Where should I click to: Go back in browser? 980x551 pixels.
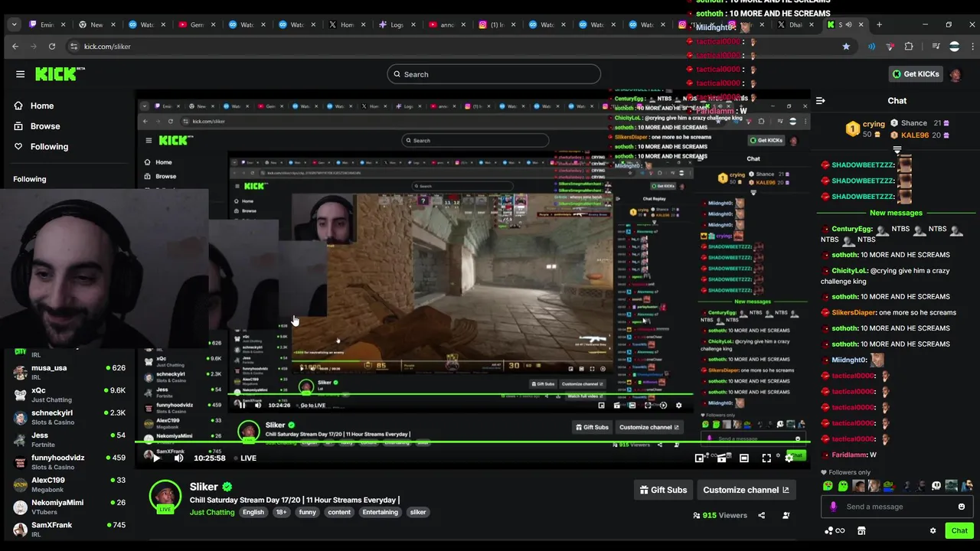[x=15, y=46]
